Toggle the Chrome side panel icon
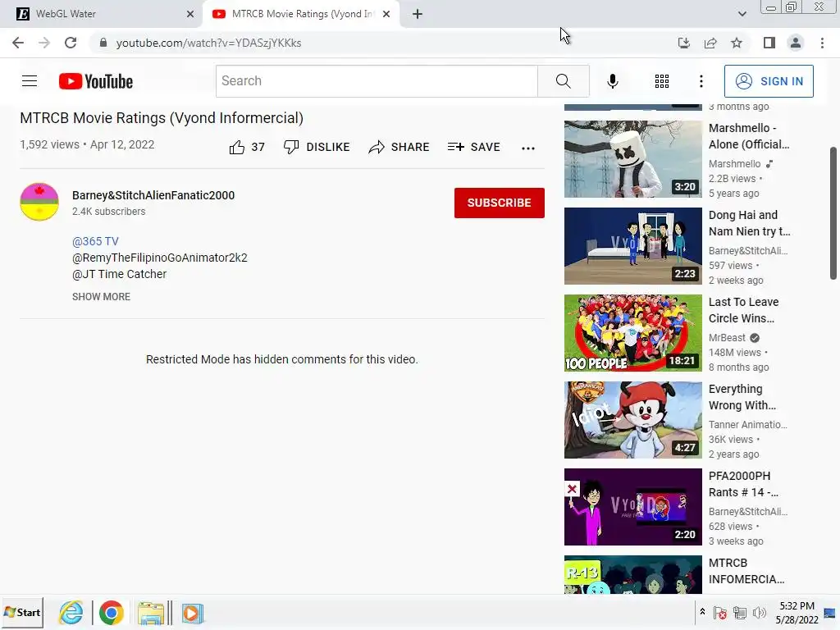The height and width of the screenshot is (630, 840). click(x=769, y=43)
